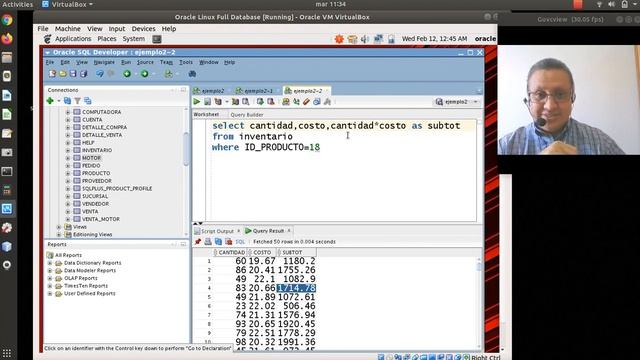Click the COSTO column header
Image resolution: width=640 pixels, height=360 pixels.
[261, 253]
